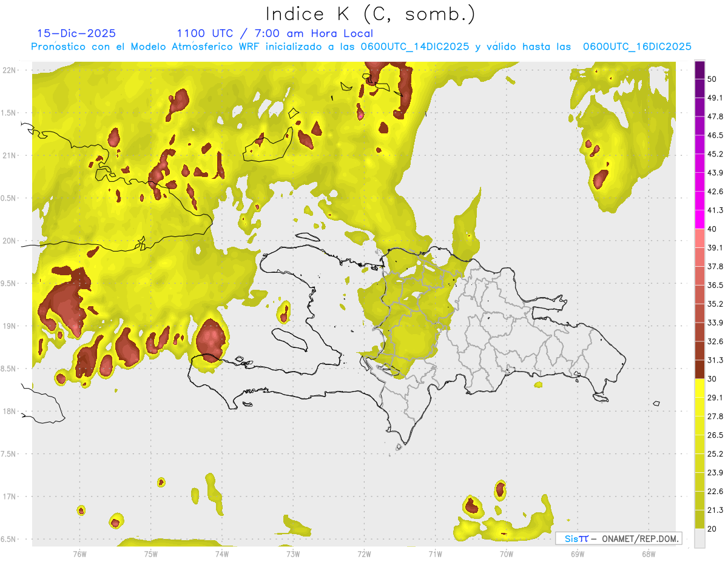728x562 pixels.
Task: Select the date "15-Dic-2025"
Action: tap(76, 33)
